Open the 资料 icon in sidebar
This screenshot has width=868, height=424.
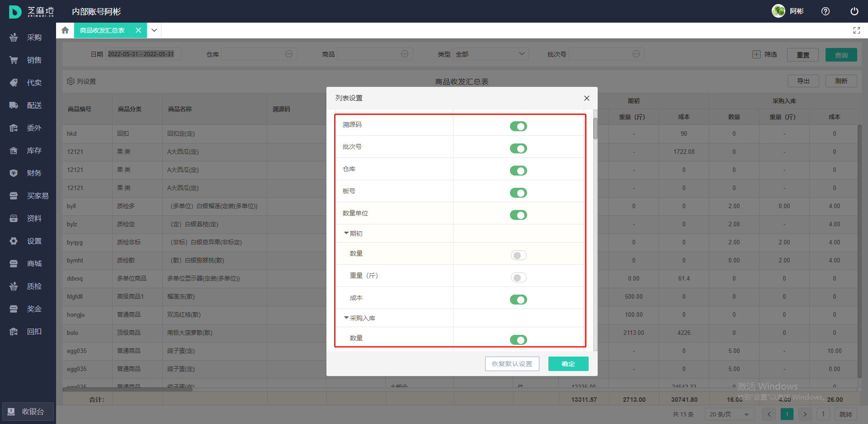(x=14, y=218)
